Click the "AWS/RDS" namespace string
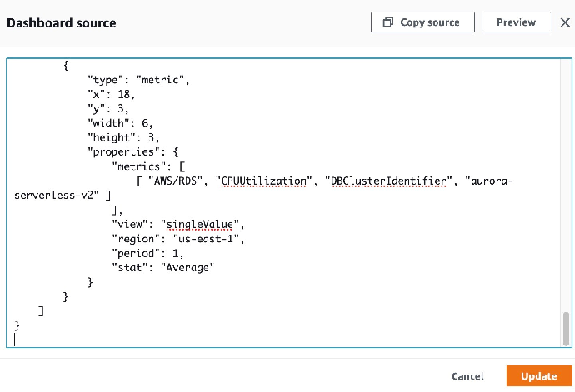The height and width of the screenshot is (392, 575). coord(181,181)
